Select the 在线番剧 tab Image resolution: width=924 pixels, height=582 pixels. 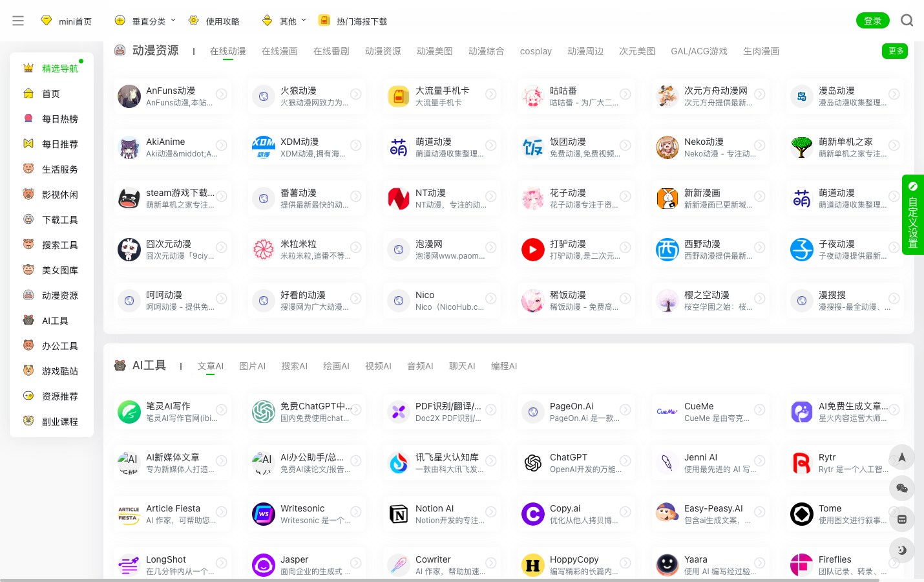point(331,51)
